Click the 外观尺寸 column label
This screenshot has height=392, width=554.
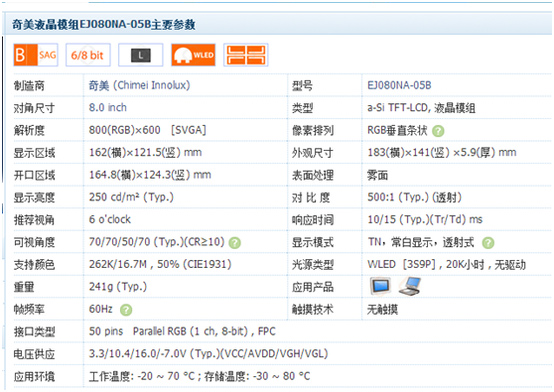(x=313, y=153)
